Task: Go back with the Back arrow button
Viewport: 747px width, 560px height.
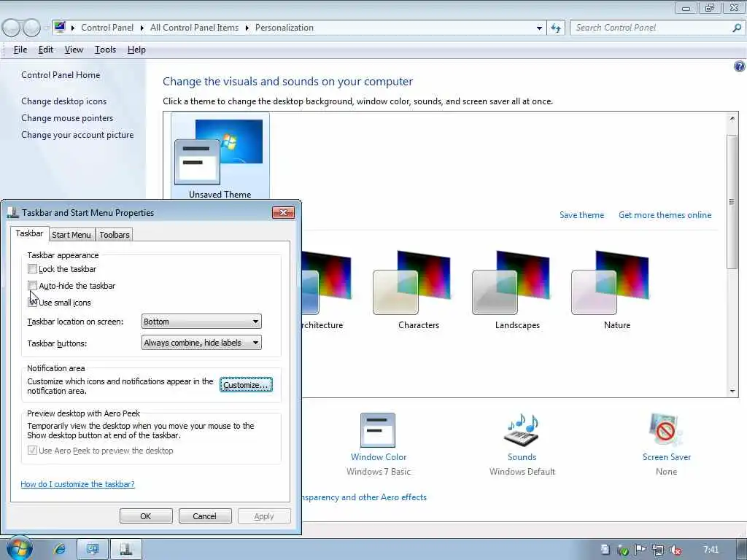Action: click(x=10, y=28)
